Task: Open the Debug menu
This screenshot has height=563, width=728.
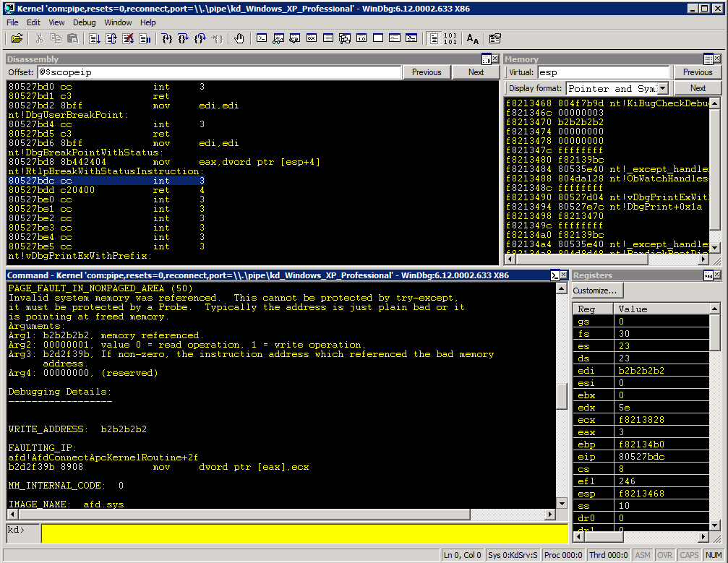Action: point(84,22)
